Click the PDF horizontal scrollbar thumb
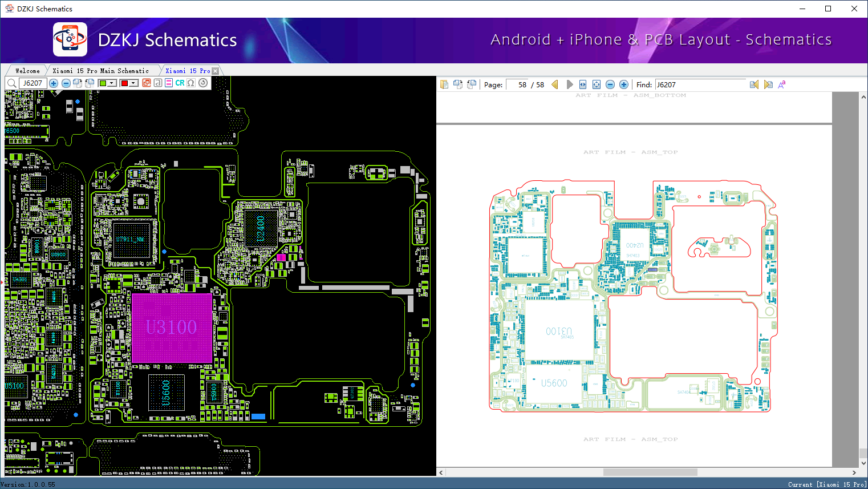This screenshot has width=868, height=489. pyautogui.click(x=650, y=472)
